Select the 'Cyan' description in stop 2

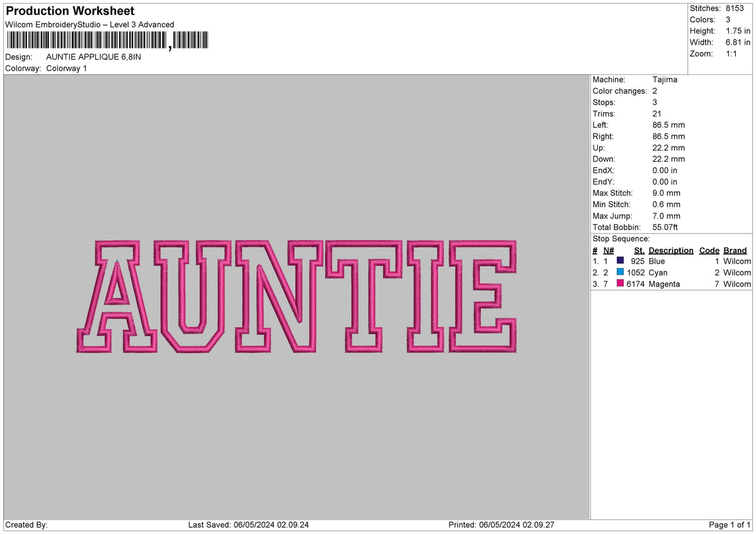tap(658, 272)
